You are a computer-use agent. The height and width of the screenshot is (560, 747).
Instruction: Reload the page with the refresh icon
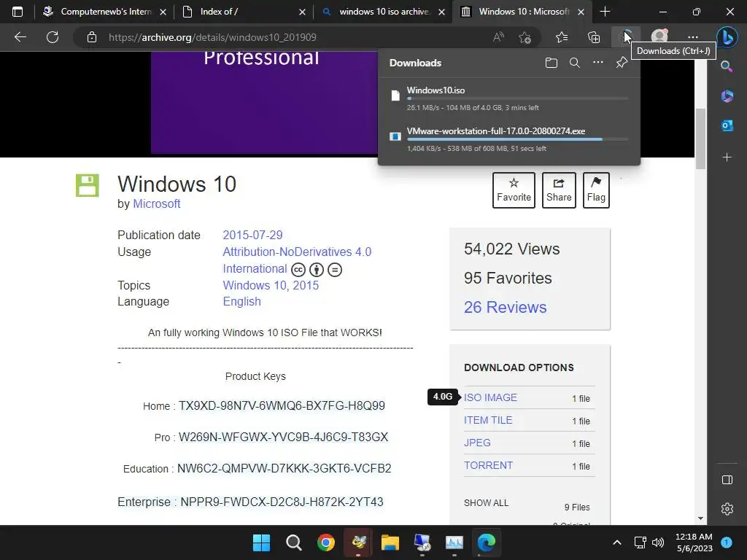(x=53, y=37)
